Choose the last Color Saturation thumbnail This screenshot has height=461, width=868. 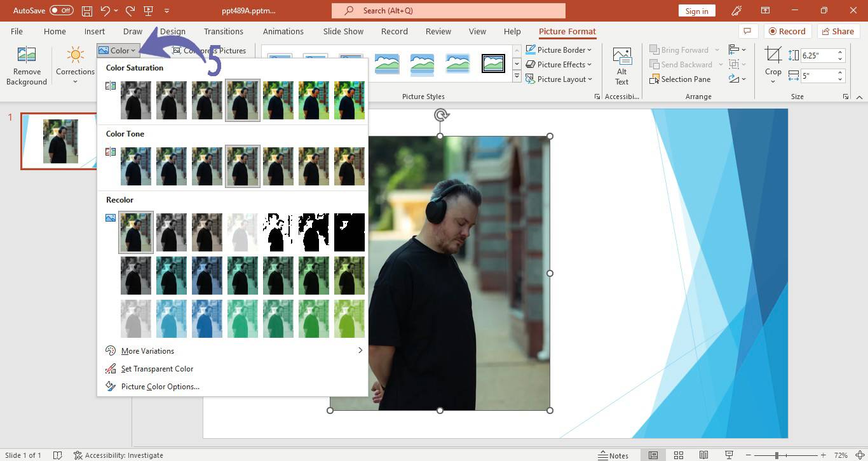click(x=349, y=100)
